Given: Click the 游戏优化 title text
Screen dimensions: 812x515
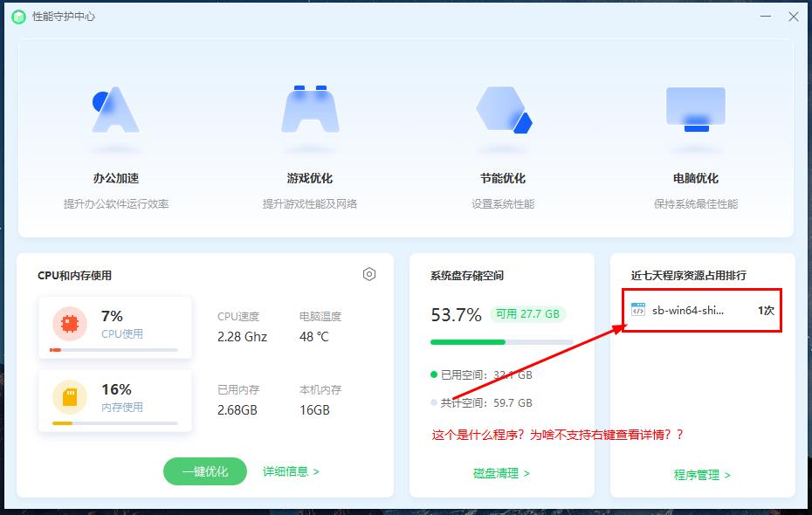Looking at the screenshot, I should (310, 179).
